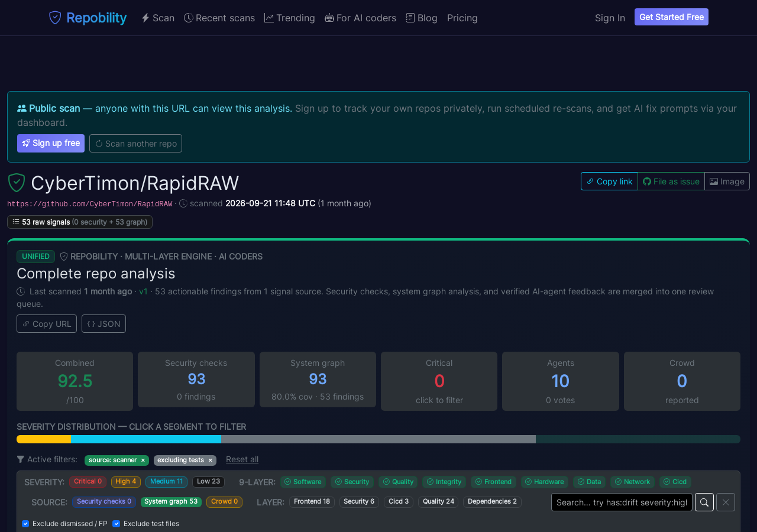
Task: Click Reset all filters
Action: (x=242, y=459)
